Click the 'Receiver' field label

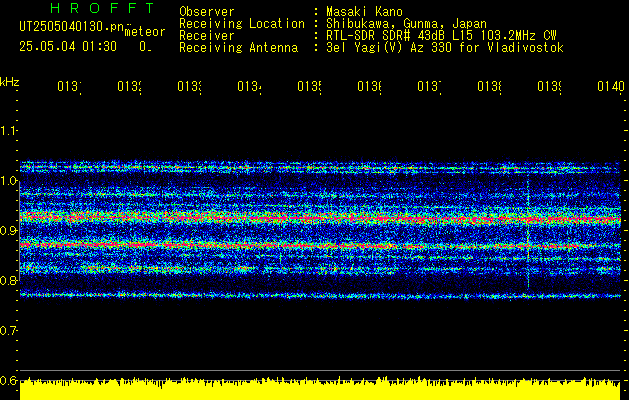coord(207,36)
